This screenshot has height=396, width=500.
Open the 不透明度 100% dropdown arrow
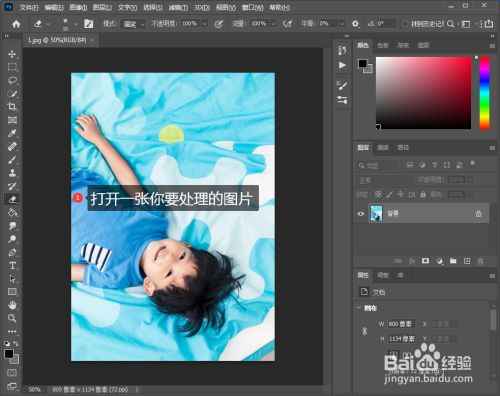tap(204, 24)
